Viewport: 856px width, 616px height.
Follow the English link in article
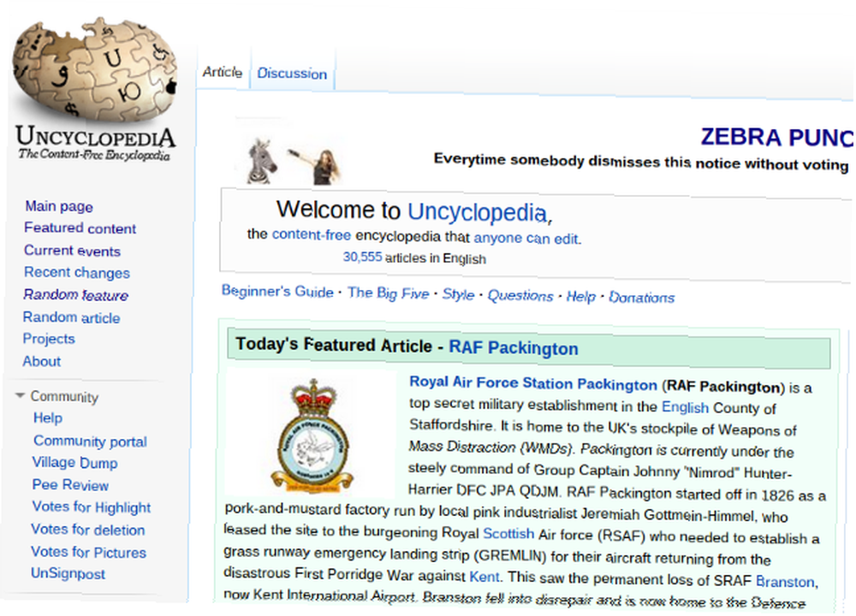685,407
